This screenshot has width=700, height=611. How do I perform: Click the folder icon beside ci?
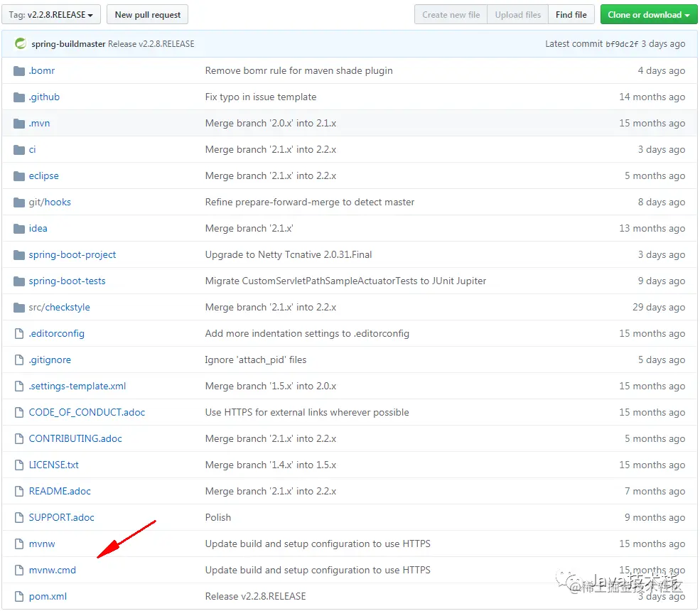(x=19, y=150)
